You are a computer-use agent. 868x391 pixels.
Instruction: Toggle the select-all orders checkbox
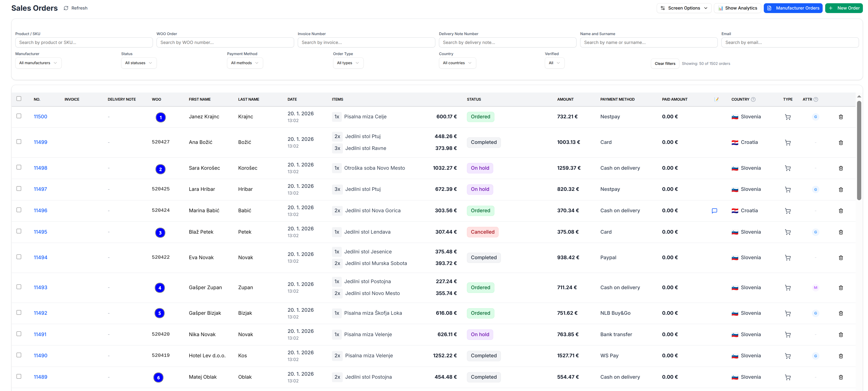[19, 99]
